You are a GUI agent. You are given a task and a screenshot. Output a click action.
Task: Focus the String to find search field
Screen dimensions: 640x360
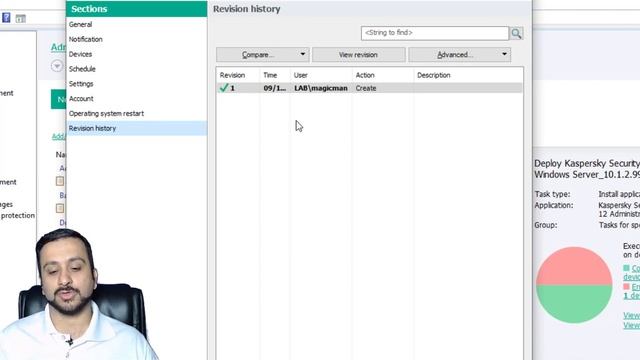(x=435, y=33)
